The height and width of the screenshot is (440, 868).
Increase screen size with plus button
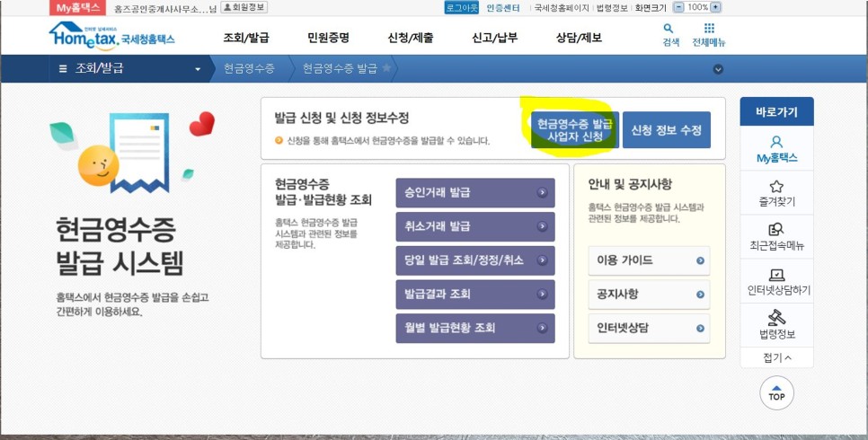[x=715, y=7]
